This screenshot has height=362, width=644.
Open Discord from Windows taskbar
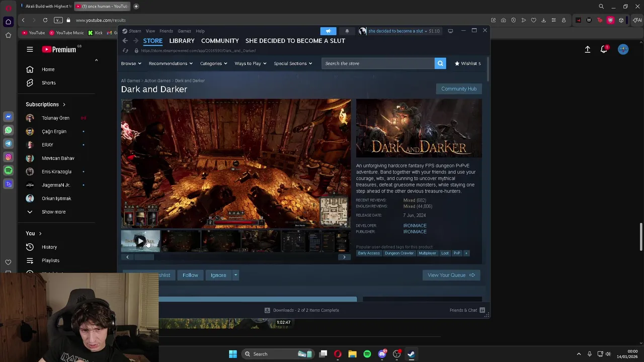tap(382, 354)
